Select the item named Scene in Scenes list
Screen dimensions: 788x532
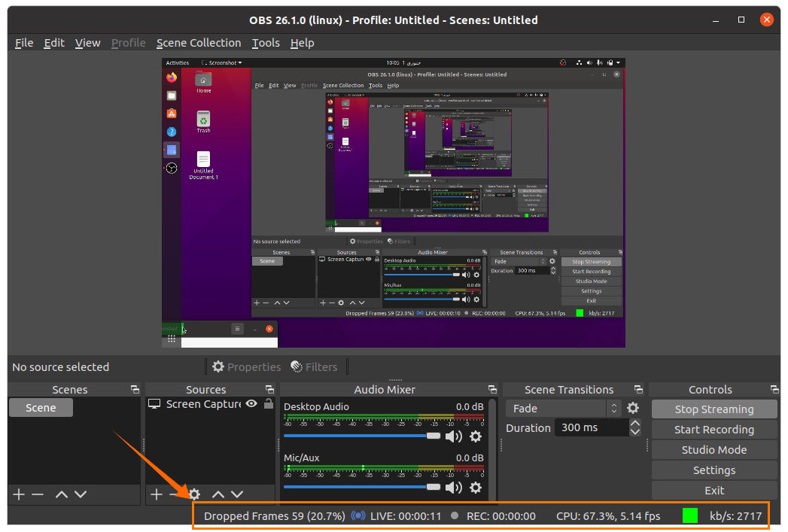[41, 408]
